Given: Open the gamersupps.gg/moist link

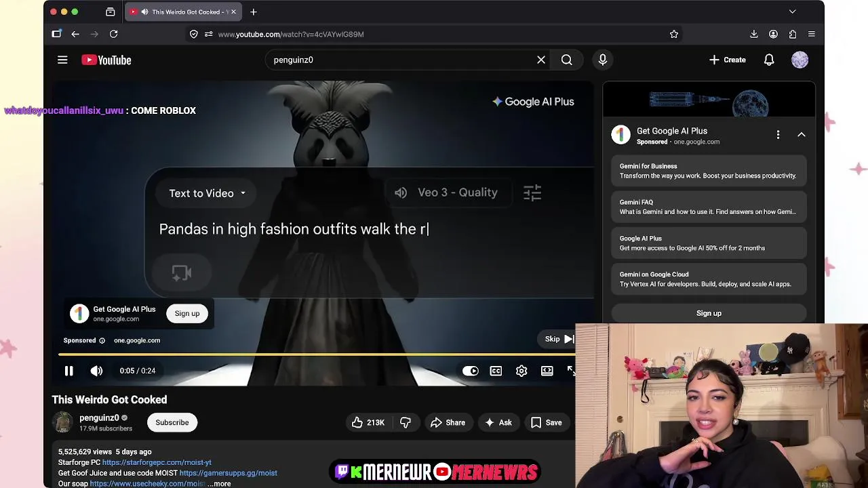Looking at the screenshot, I should tap(228, 473).
